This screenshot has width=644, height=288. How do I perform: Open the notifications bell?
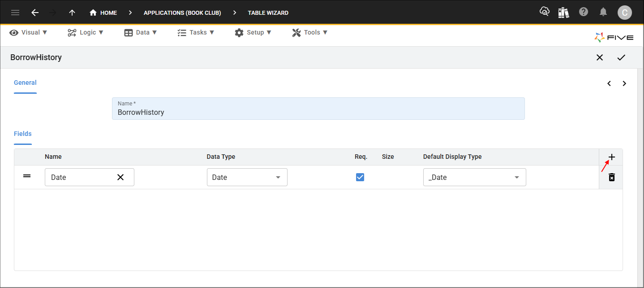[603, 12]
